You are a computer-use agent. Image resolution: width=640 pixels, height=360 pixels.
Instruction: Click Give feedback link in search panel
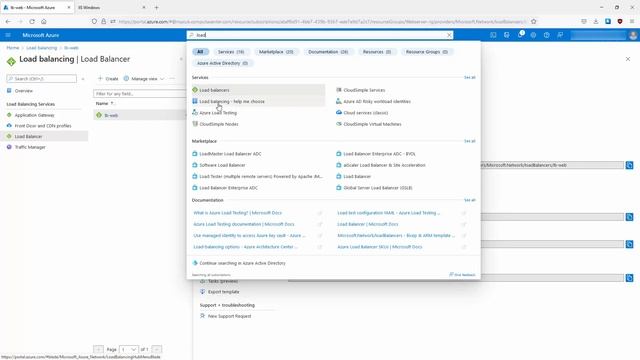point(462,275)
